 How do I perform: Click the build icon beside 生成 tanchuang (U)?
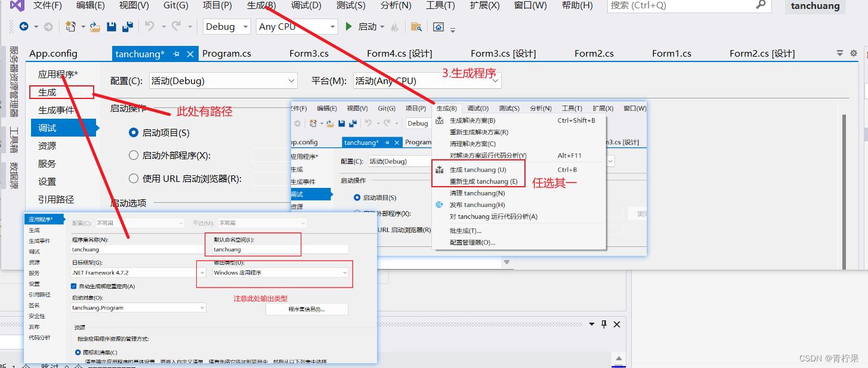[440, 170]
